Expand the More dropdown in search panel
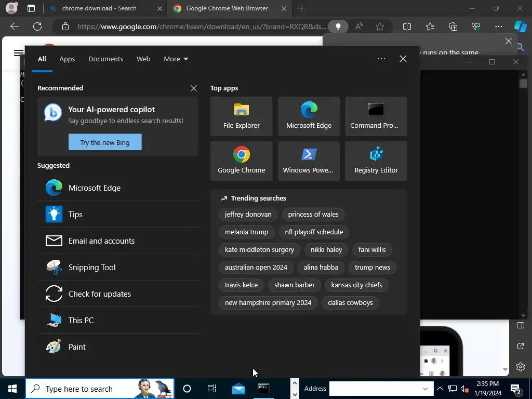 pos(176,59)
